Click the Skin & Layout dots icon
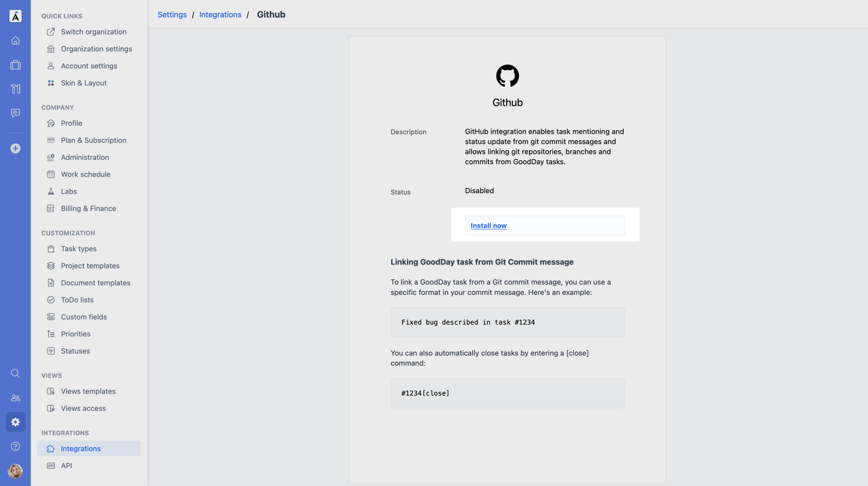 coord(51,83)
